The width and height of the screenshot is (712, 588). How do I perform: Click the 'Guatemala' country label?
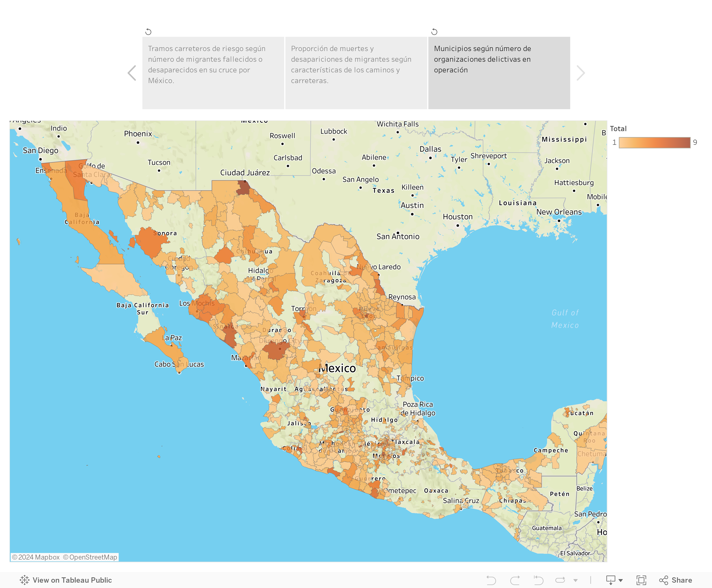tap(547, 528)
